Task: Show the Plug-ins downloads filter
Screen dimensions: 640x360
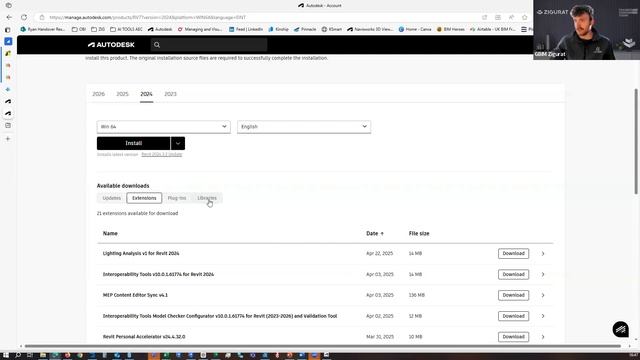Action: click(x=177, y=198)
